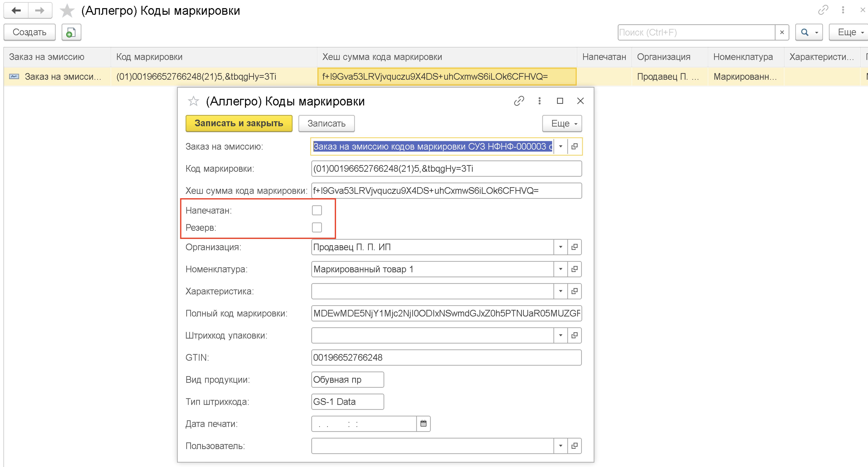Expand Пользователь dropdown list
Screen dimensions: 868x467
point(561,446)
